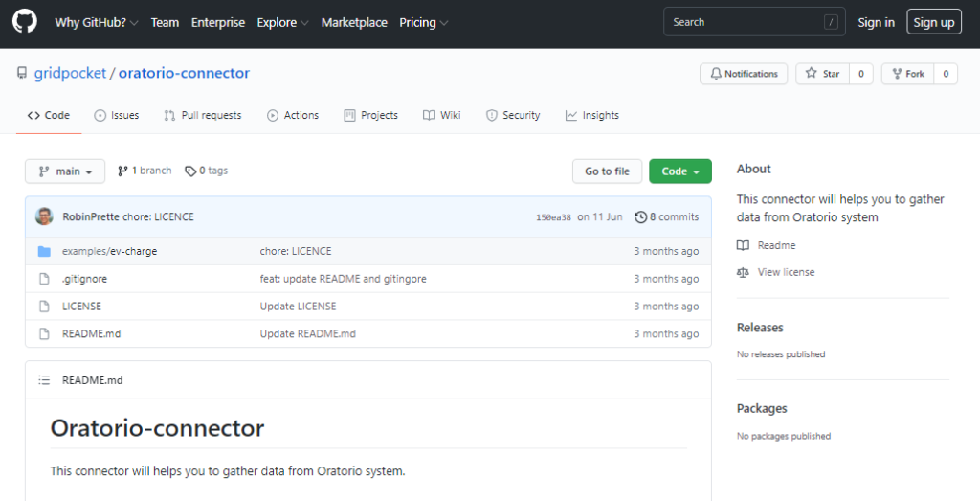Click the star icon in Star button
Viewport: 980px width, 501px height.
tap(812, 73)
